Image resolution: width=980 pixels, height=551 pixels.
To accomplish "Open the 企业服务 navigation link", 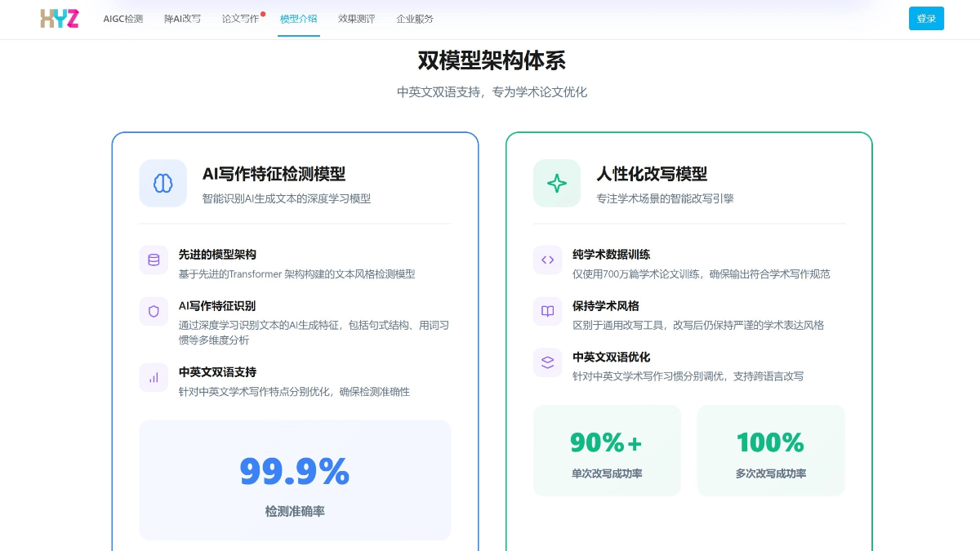I will (x=415, y=19).
